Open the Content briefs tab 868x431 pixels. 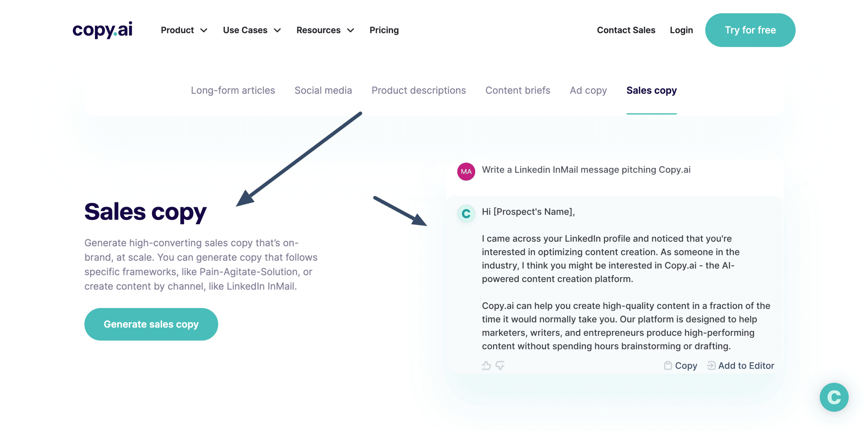tap(518, 90)
